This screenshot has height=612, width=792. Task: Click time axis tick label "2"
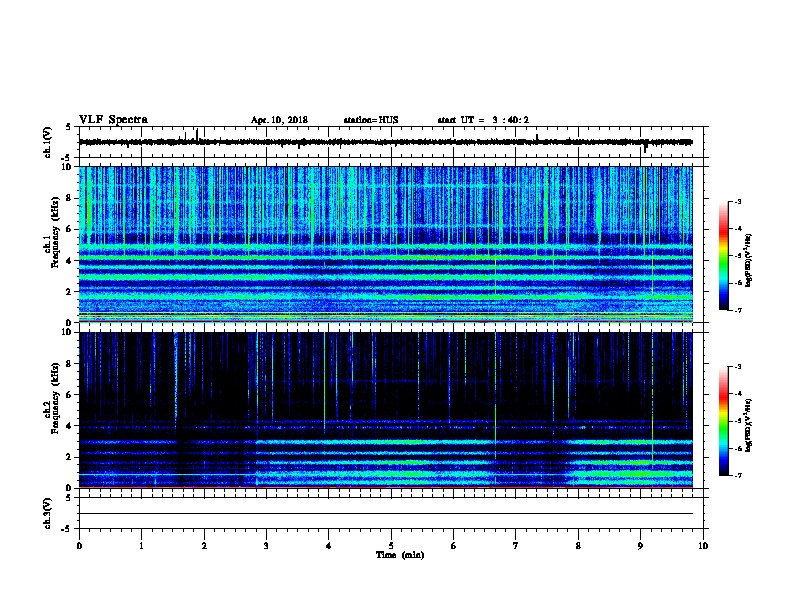[x=204, y=546]
